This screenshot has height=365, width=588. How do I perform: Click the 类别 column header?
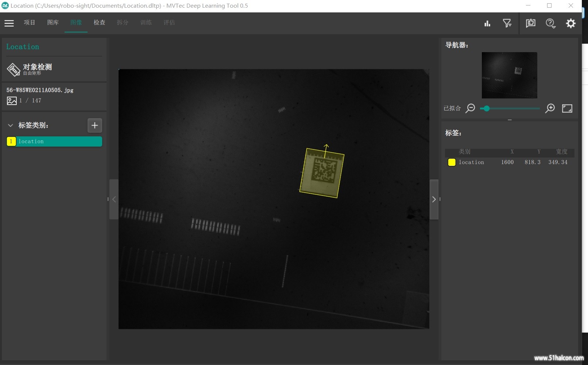[464, 152]
